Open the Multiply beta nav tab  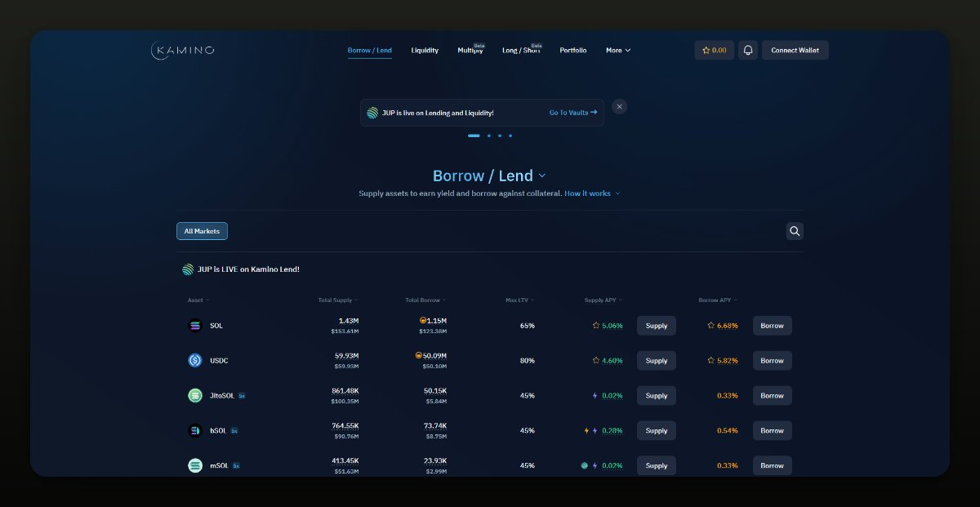coord(471,50)
